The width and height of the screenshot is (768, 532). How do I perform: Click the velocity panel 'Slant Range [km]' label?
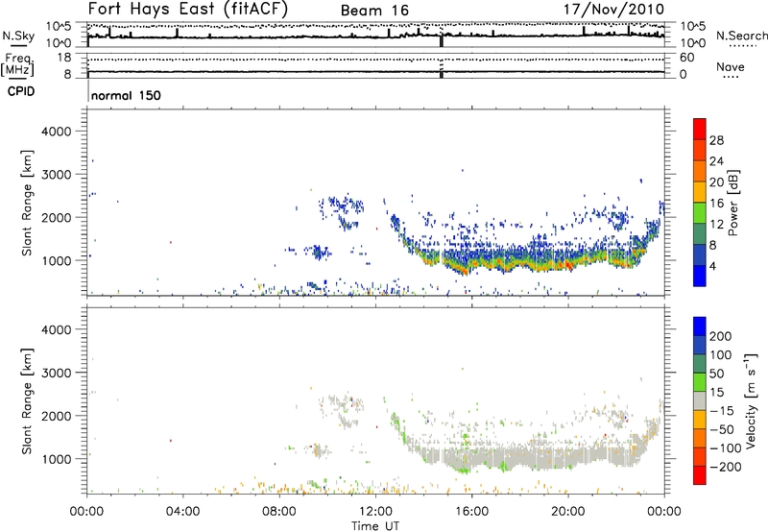click(27, 401)
